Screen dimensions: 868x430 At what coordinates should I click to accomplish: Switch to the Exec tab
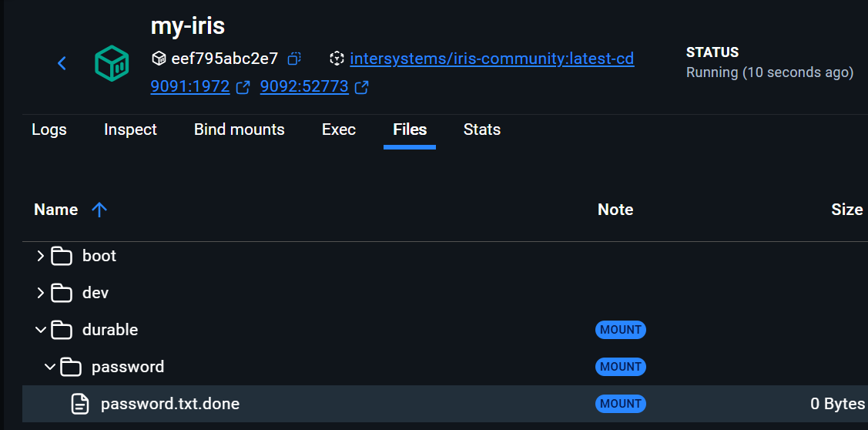point(339,129)
